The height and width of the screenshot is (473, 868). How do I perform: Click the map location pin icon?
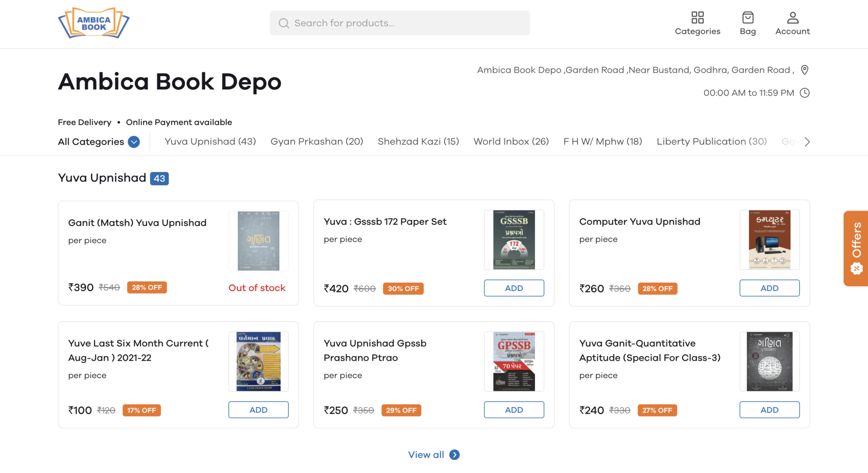tap(804, 70)
